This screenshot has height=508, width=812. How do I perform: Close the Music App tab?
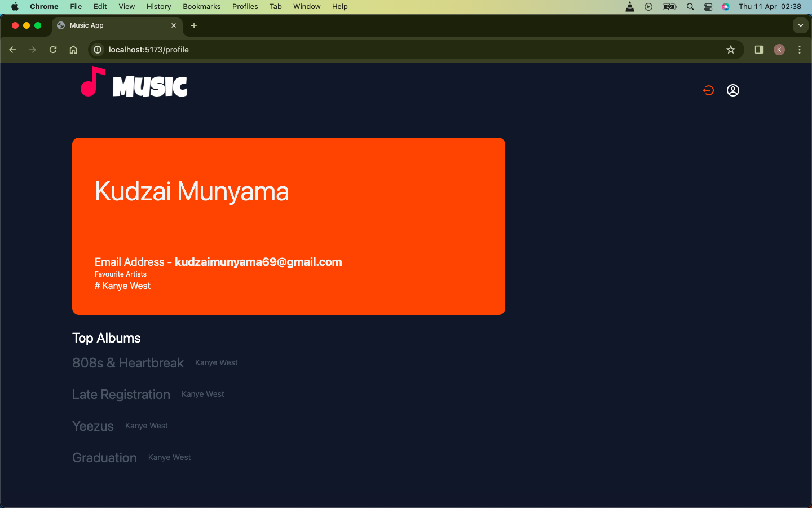pos(174,25)
